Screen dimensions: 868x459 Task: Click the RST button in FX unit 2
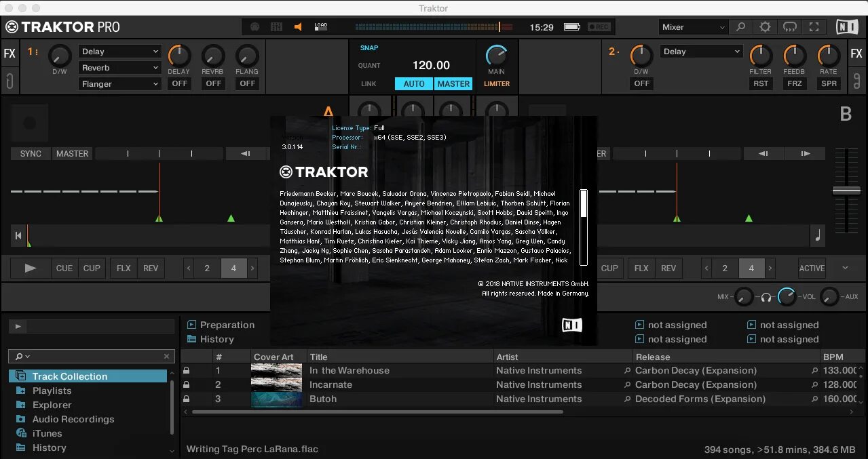coord(760,83)
